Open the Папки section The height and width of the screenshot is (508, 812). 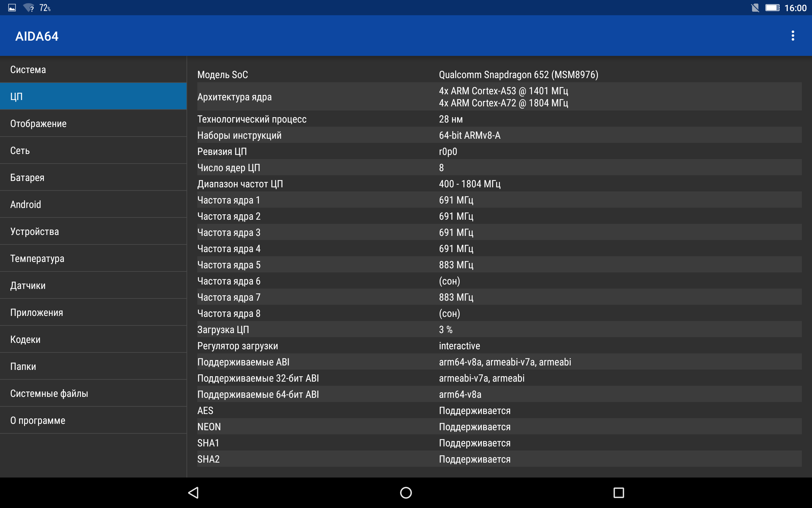(93, 366)
